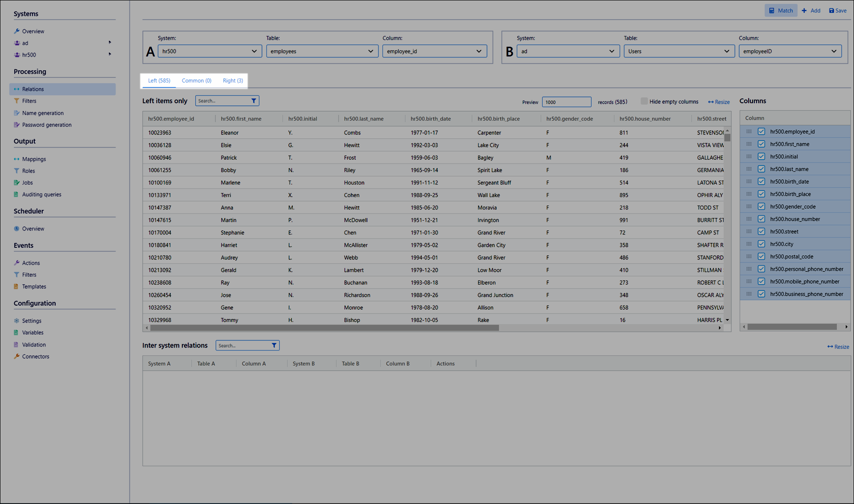854x504 pixels.
Task: Uncheck the hr500.postal_code column checkbox
Action: pos(761,257)
